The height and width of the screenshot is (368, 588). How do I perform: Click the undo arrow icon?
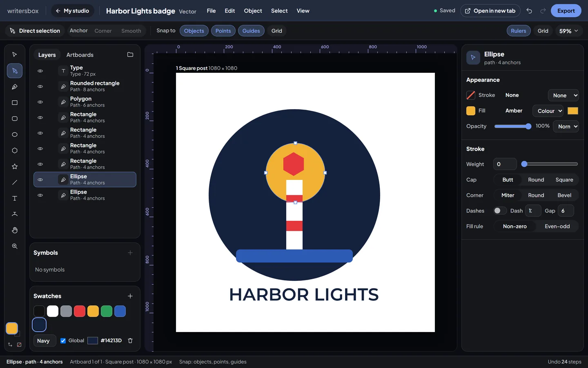(x=529, y=11)
